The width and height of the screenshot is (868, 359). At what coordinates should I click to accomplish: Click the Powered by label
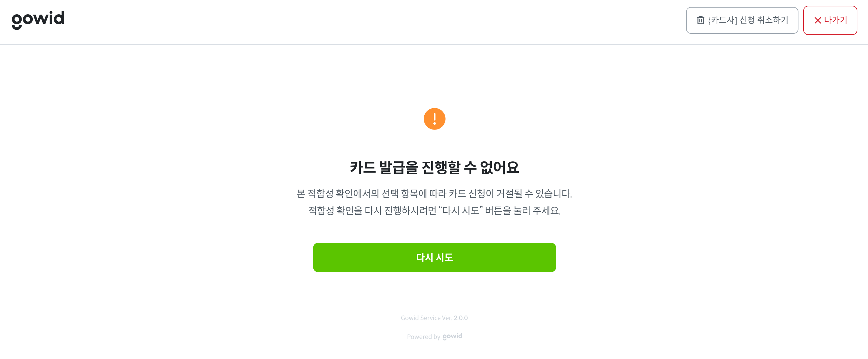[424, 337]
